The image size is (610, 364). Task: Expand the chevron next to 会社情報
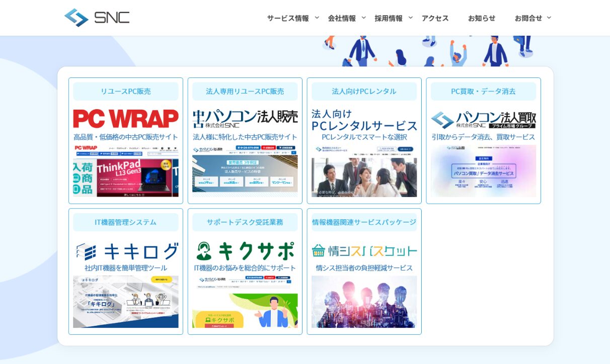click(x=364, y=18)
